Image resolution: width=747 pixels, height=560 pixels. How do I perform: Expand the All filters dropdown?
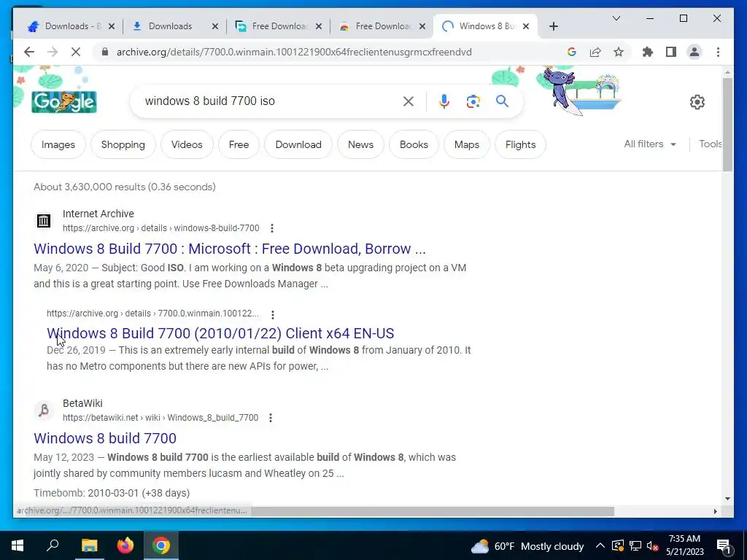(x=650, y=144)
